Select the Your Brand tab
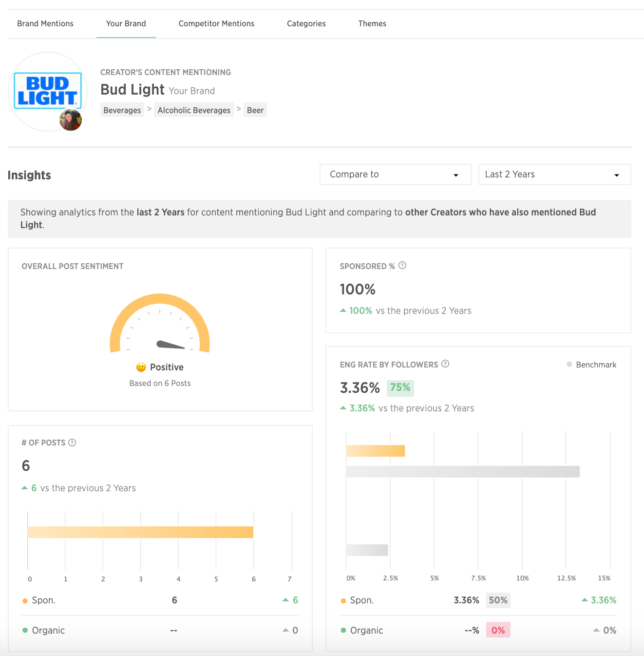Image resolution: width=644 pixels, height=656 pixels. [x=126, y=23]
